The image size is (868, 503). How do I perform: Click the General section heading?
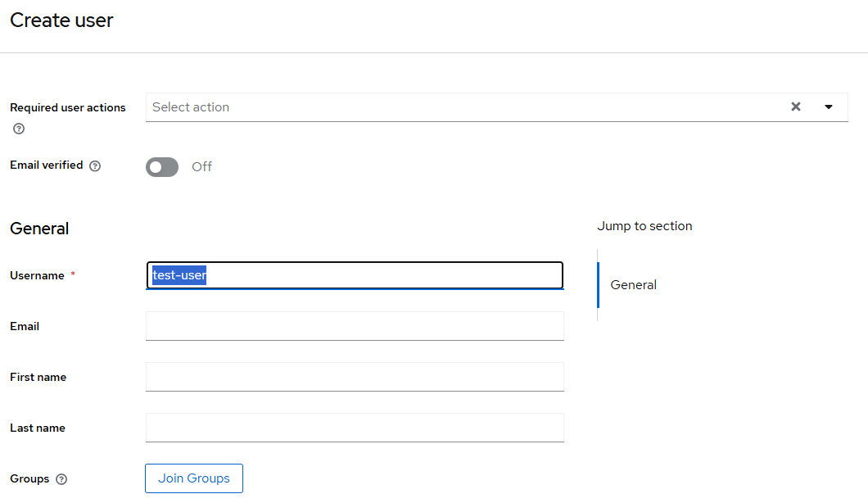[x=38, y=229]
